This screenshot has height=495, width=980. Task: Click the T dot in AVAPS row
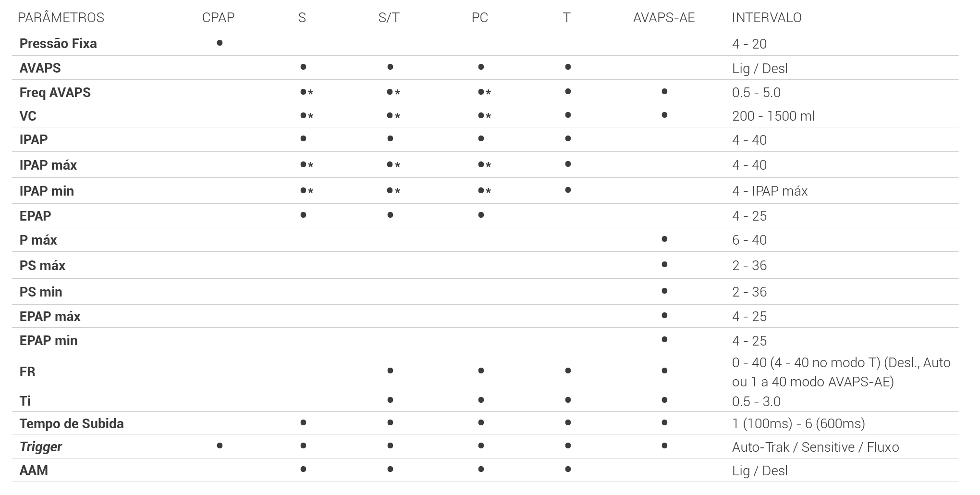click(x=568, y=67)
